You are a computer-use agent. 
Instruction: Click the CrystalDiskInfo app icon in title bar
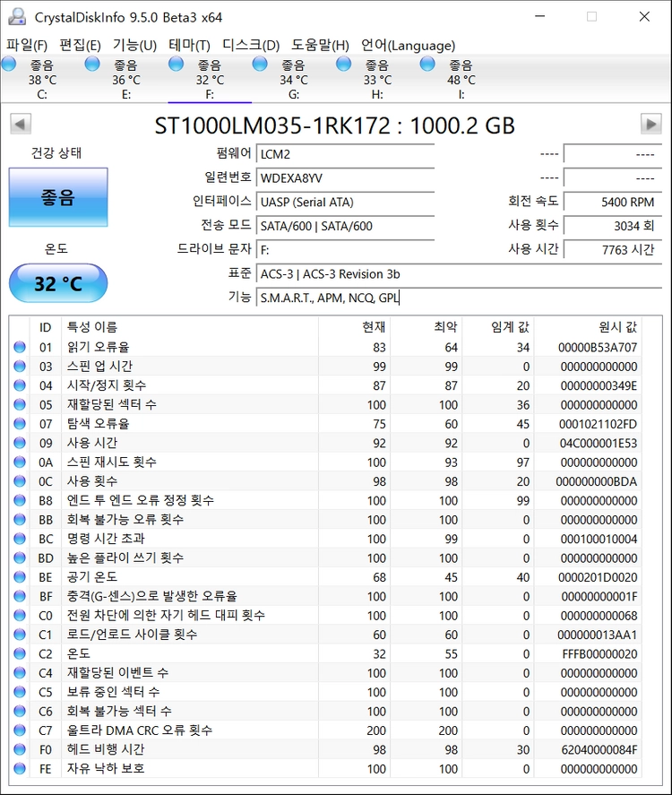[x=17, y=17]
